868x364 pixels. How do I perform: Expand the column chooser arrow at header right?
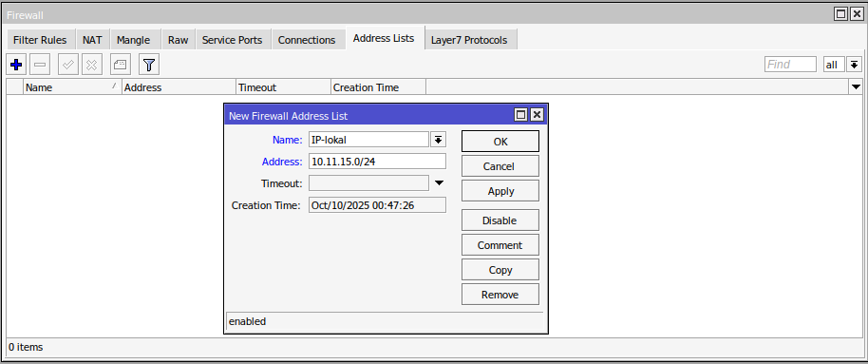856,87
